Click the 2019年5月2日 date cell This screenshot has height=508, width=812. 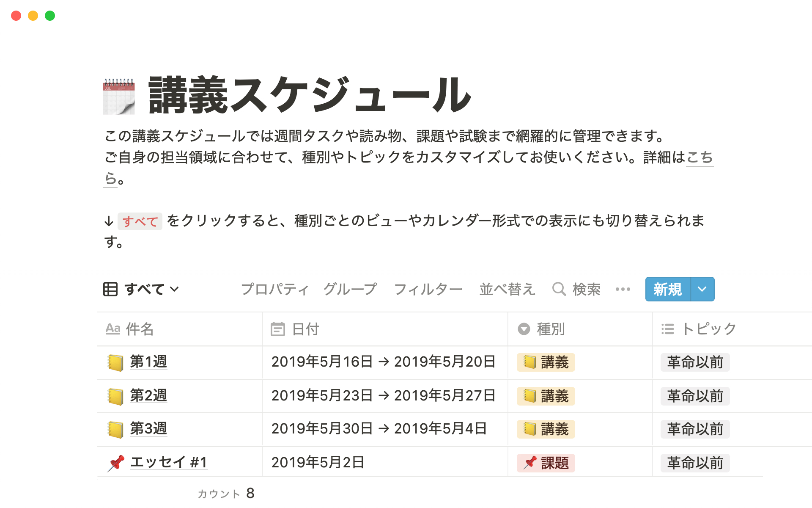point(318,463)
